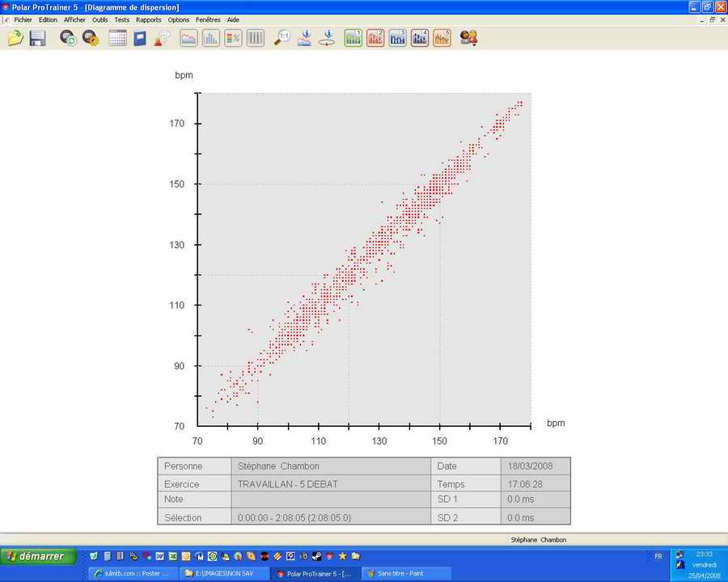Viewport: 728px width, 582px height.
Task: Click the démarrer Start button
Action: point(38,556)
